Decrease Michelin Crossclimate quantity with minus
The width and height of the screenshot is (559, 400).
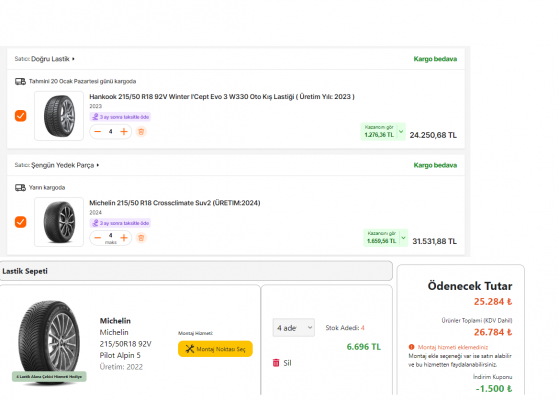[x=98, y=238]
